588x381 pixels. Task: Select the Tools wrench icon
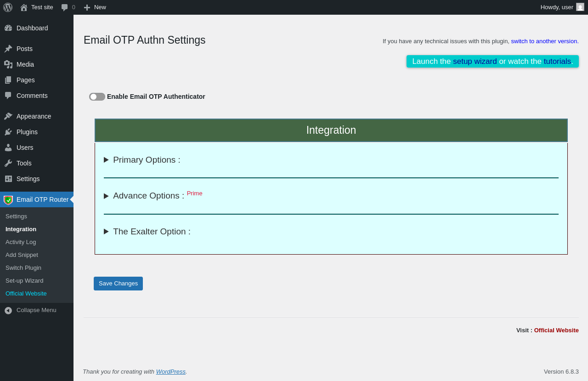pos(8,163)
